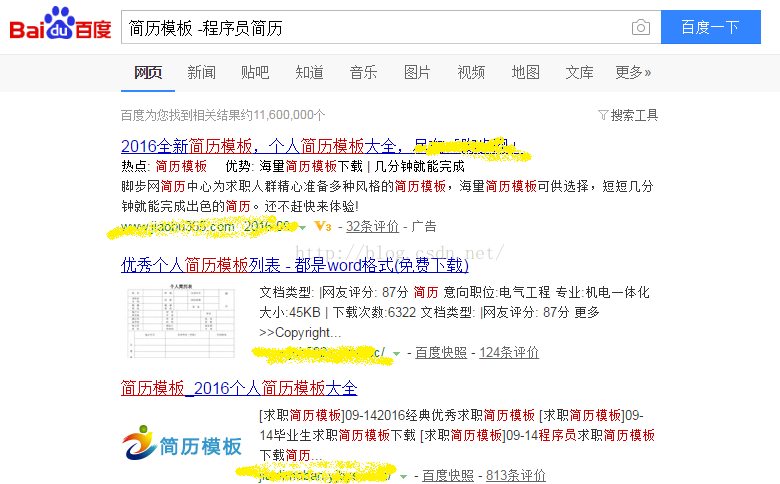Switch to the 地图 tab
This screenshot has width=780, height=484.
point(525,73)
